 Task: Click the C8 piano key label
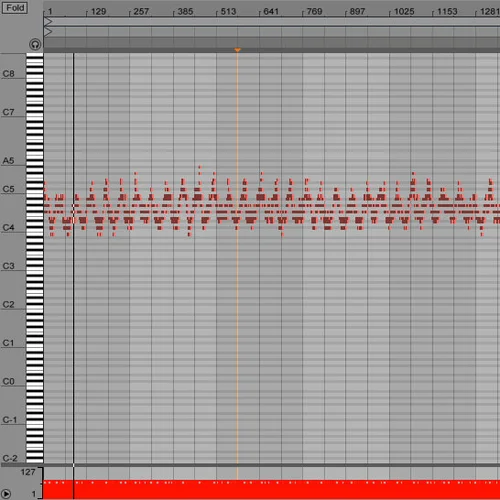click(x=9, y=74)
